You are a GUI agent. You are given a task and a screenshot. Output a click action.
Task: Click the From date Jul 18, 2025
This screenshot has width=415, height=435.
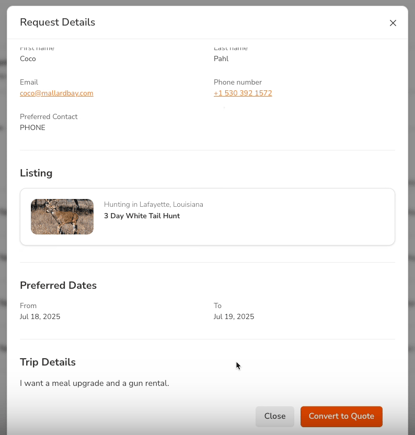point(40,317)
